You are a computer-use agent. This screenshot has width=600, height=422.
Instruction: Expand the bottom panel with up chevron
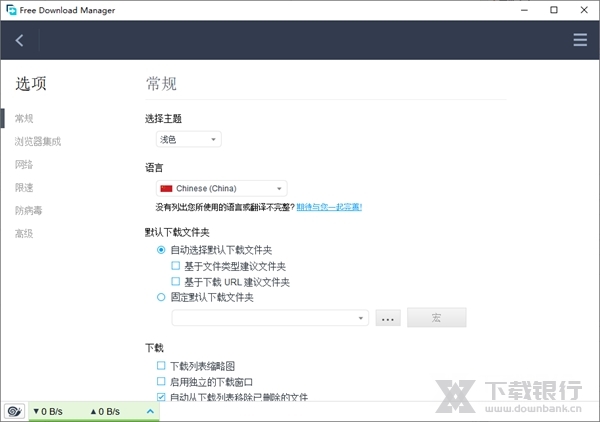coord(150,411)
